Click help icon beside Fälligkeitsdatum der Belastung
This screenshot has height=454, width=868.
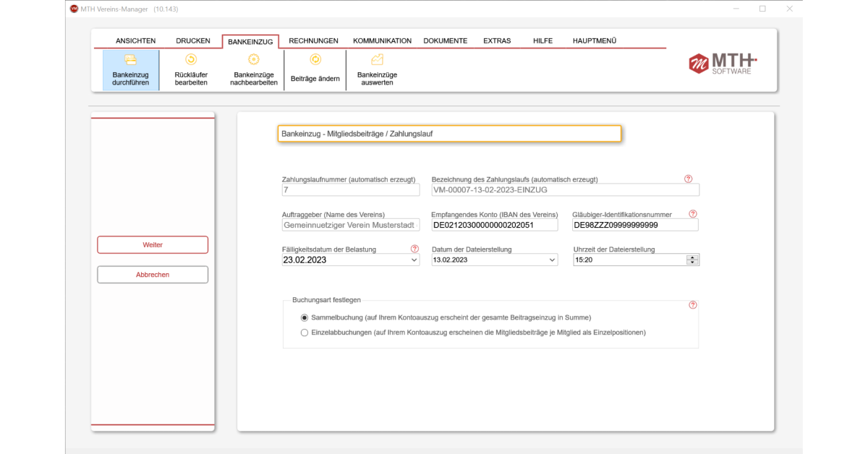tap(414, 249)
